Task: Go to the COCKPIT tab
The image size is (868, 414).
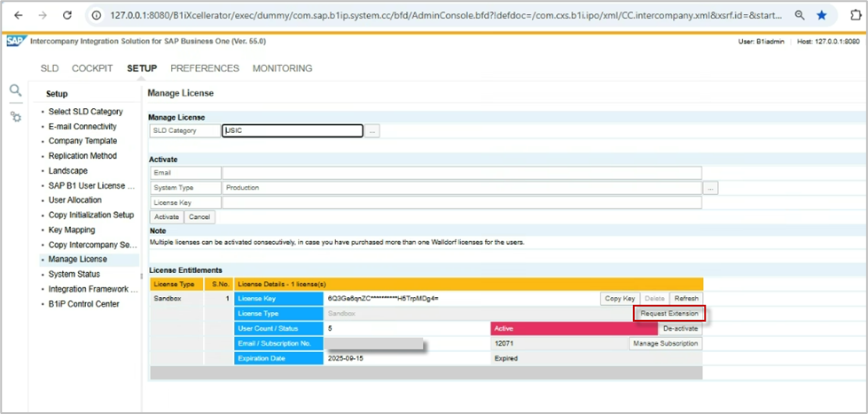Action: tap(92, 68)
